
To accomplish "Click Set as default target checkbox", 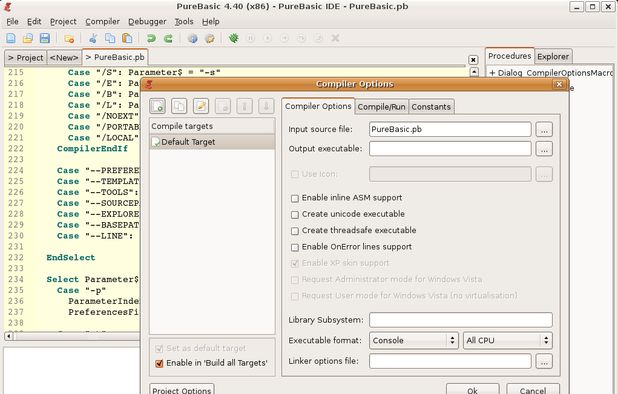I will (x=159, y=349).
